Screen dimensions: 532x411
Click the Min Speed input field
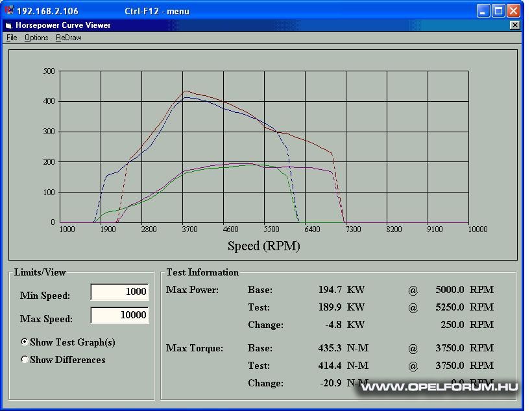point(120,292)
